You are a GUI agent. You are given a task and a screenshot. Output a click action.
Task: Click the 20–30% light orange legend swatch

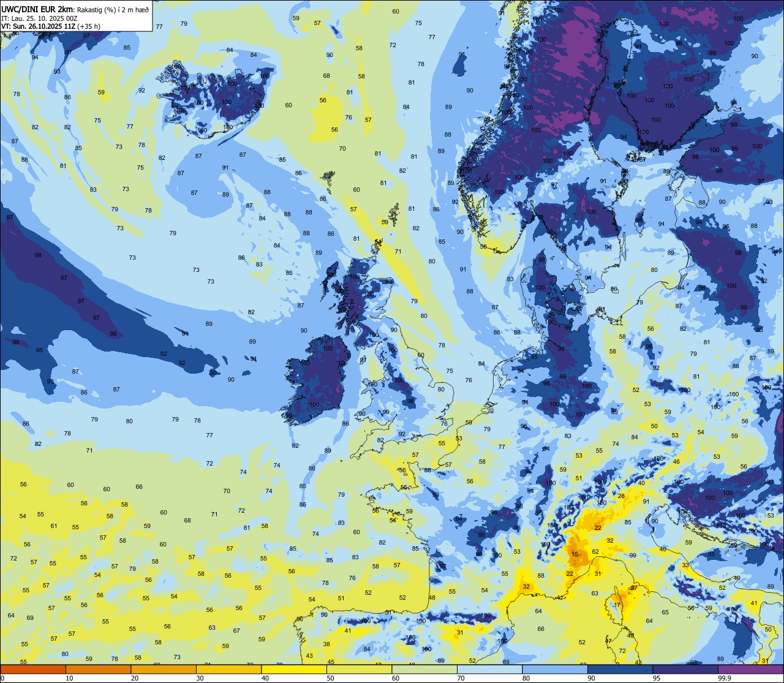click(x=164, y=669)
